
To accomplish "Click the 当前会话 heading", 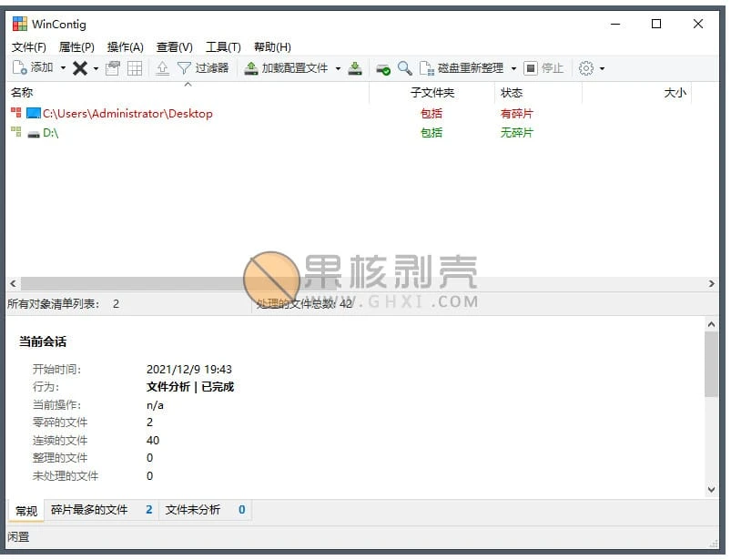I will click(43, 341).
